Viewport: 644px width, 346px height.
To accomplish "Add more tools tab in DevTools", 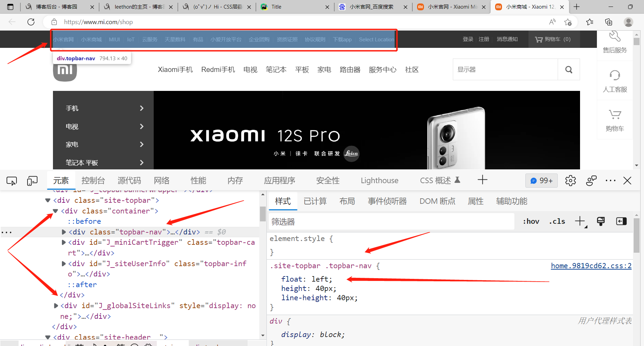I will 482,180.
